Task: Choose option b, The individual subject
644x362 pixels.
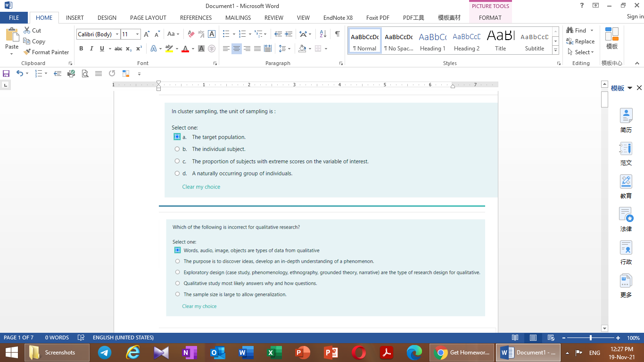Action: 177,148
